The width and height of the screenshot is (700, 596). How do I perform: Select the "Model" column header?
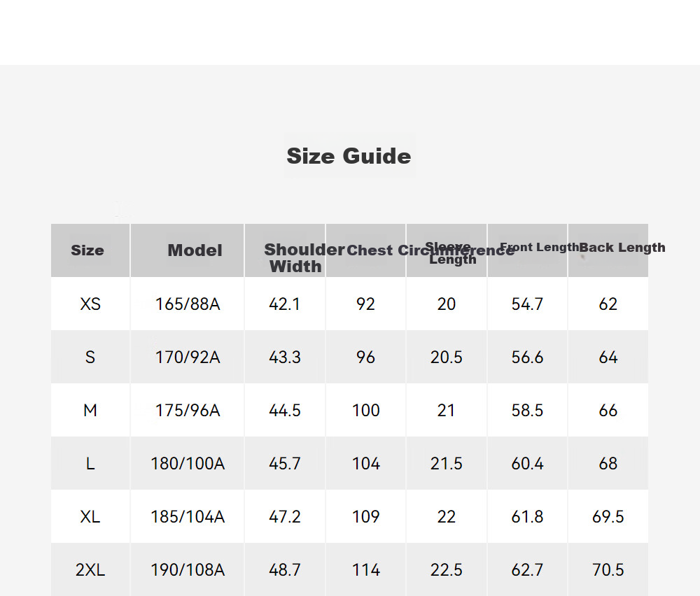(195, 250)
